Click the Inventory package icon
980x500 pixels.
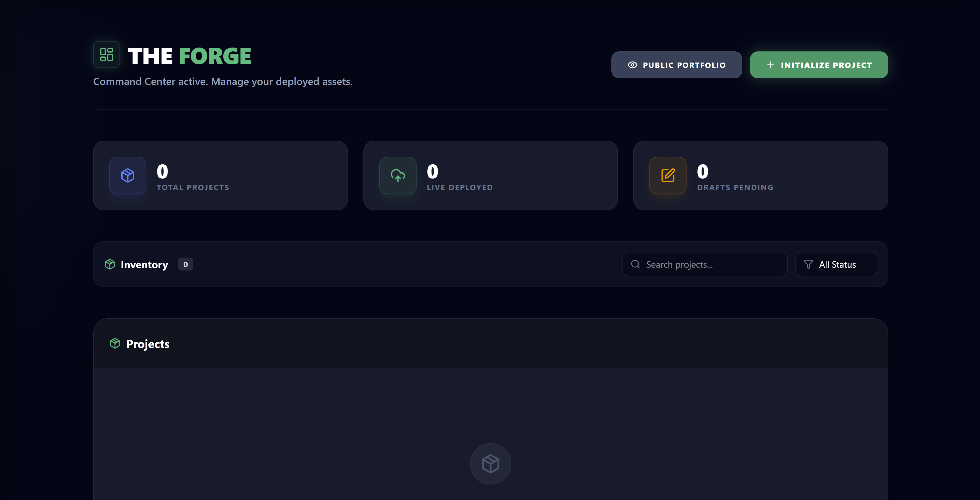[x=110, y=264]
